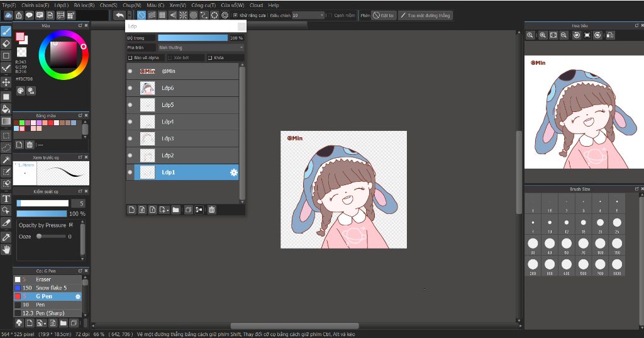Image resolution: width=644 pixels, height=338 pixels.
Task: Delete layer with the trash icon
Action: pos(211,210)
